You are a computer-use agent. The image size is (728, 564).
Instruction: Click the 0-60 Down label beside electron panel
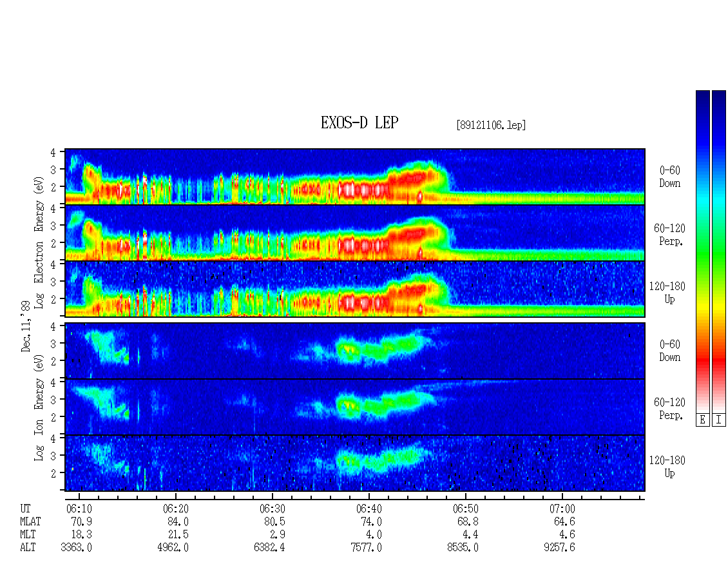tap(669, 177)
